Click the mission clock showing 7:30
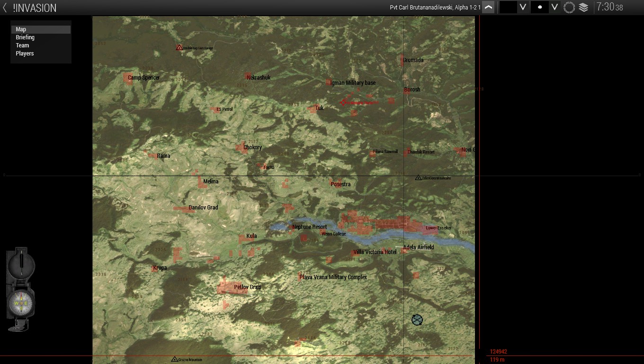The height and width of the screenshot is (364, 644). tap(609, 7)
